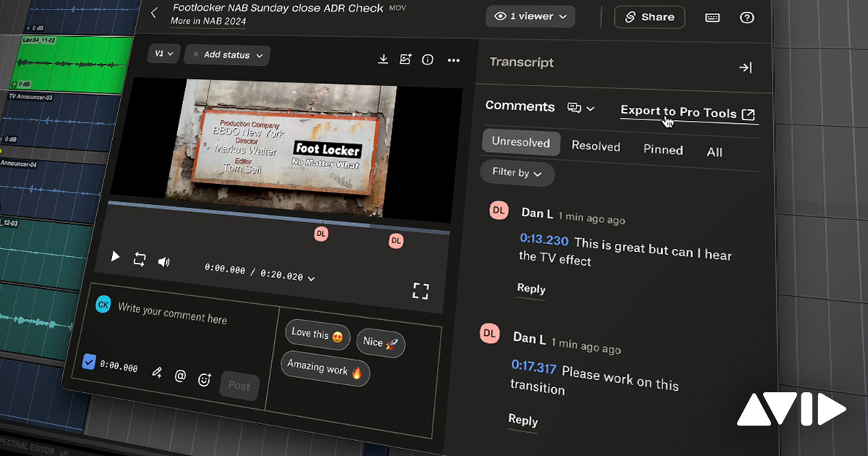Collapse the Transcript panel with arrow icon
The height and width of the screenshot is (456, 868).
click(745, 67)
